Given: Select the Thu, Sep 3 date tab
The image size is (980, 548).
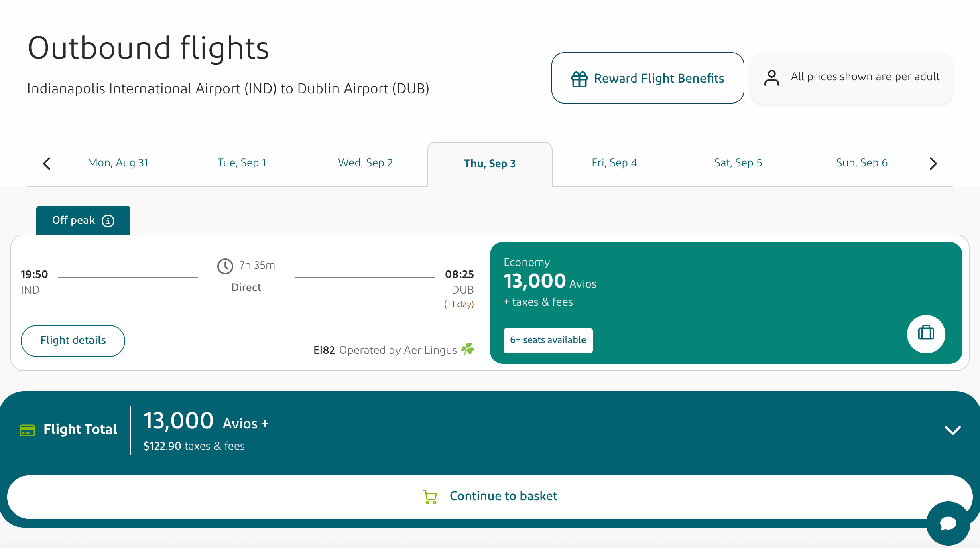Looking at the screenshot, I should click(490, 163).
